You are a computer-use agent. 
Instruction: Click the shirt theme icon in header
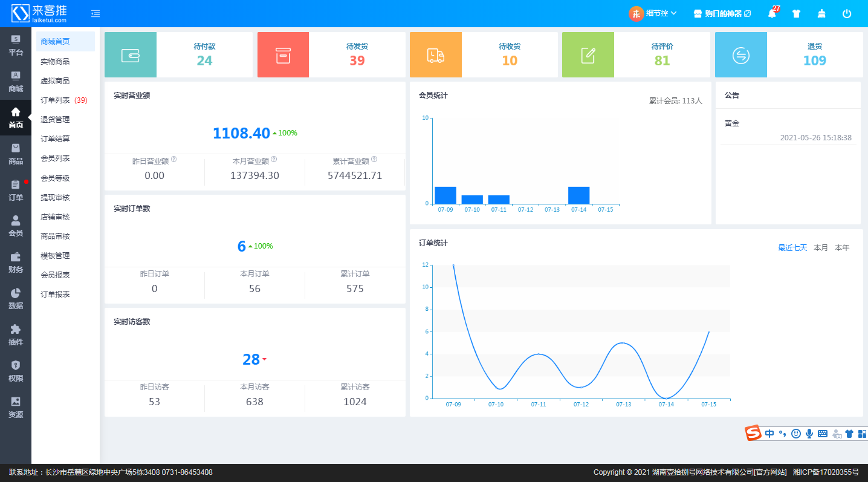click(x=796, y=13)
